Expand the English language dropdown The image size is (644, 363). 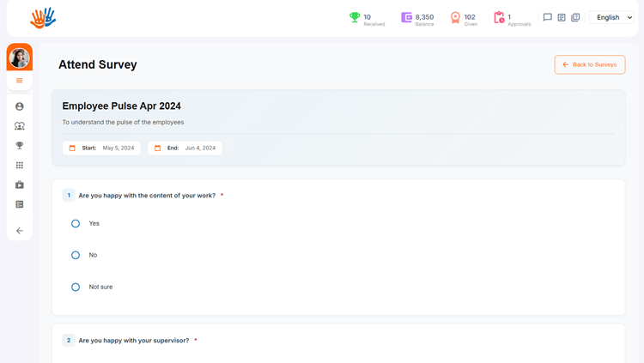(614, 17)
